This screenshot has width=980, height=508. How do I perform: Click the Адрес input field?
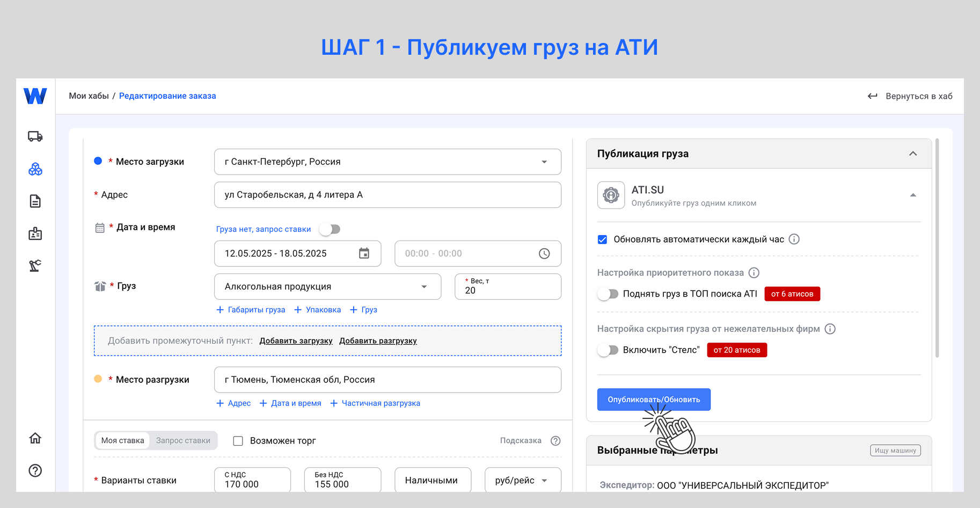tap(387, 195)
